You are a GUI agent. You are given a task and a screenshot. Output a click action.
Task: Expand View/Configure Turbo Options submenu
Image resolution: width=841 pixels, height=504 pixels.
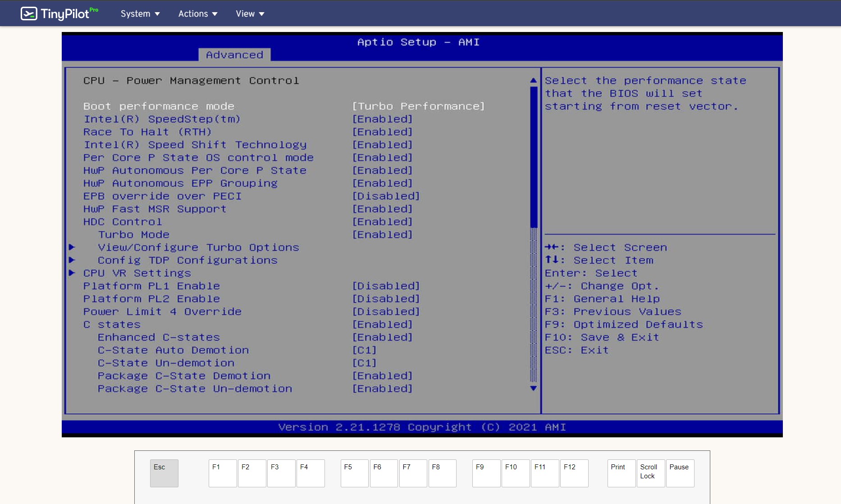pyautogui.click(x=198, y=248)
